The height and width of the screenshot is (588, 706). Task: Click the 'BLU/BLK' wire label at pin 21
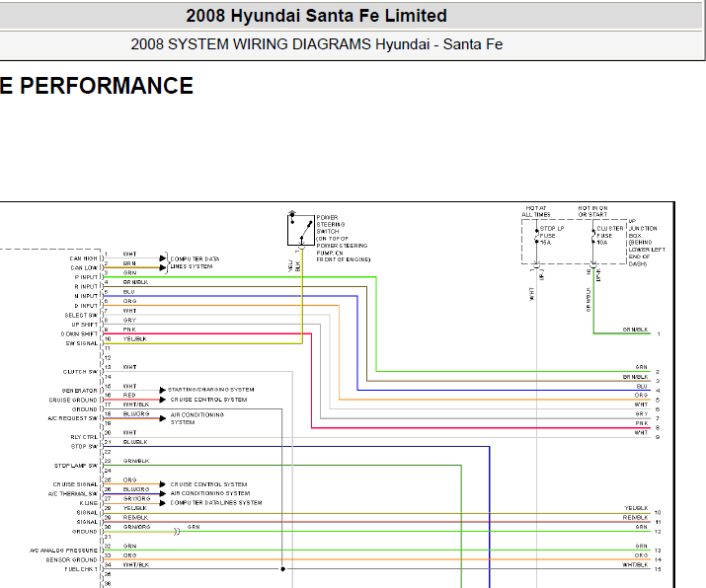[135, 443]
